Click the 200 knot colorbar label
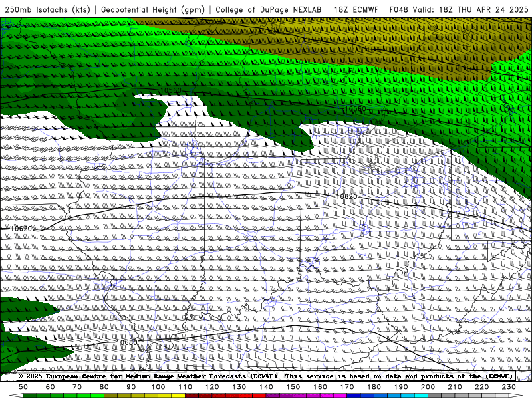Viewport: 532px width, 399px height. (x=428, y=387)
